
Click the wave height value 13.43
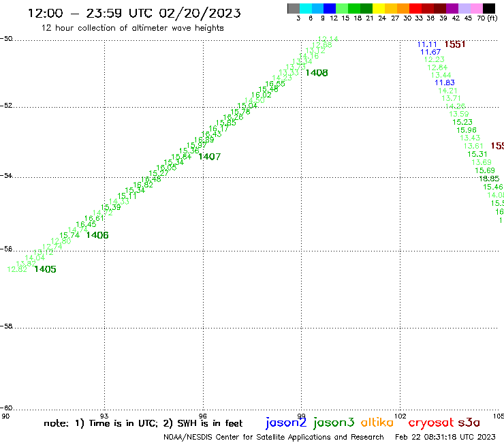(x=470, y=138)
